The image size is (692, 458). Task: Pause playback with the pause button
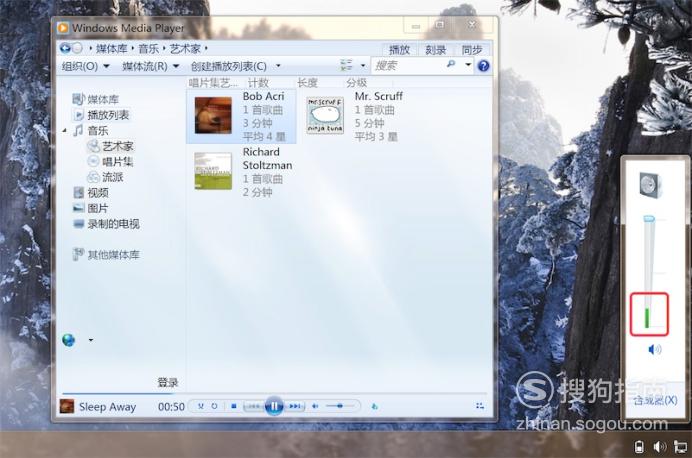(274, 406)
